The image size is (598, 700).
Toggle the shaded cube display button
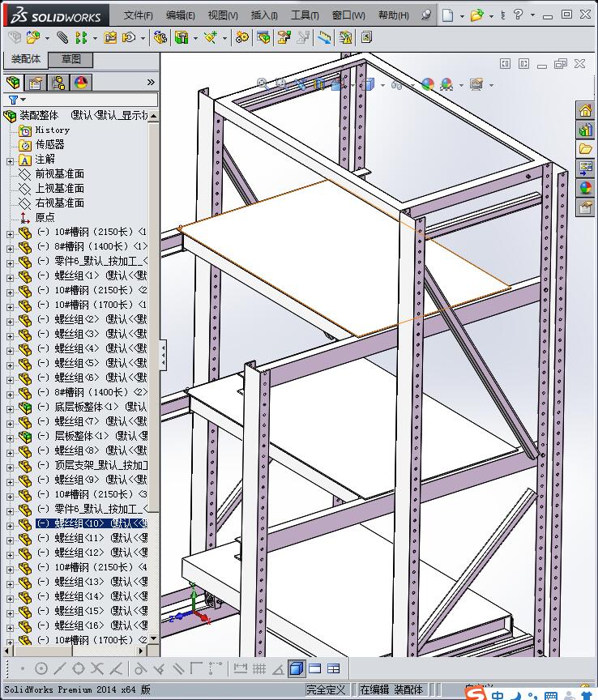tap(297, 668)
